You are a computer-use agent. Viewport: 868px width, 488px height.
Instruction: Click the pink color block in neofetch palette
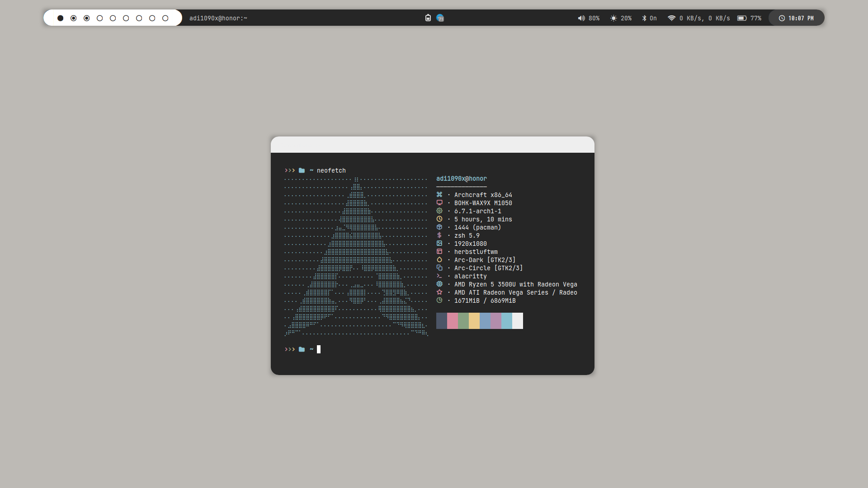coord(453,321)
